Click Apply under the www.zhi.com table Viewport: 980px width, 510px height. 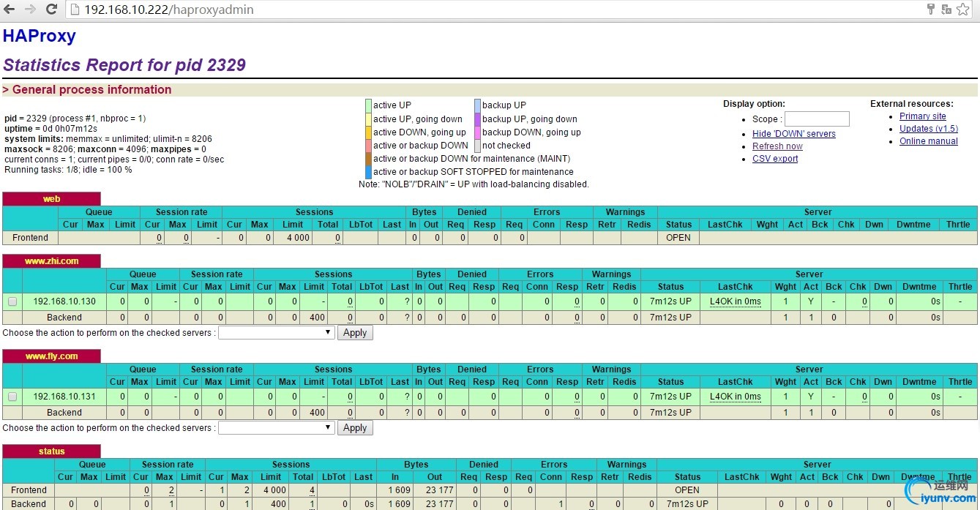[355, 333]
